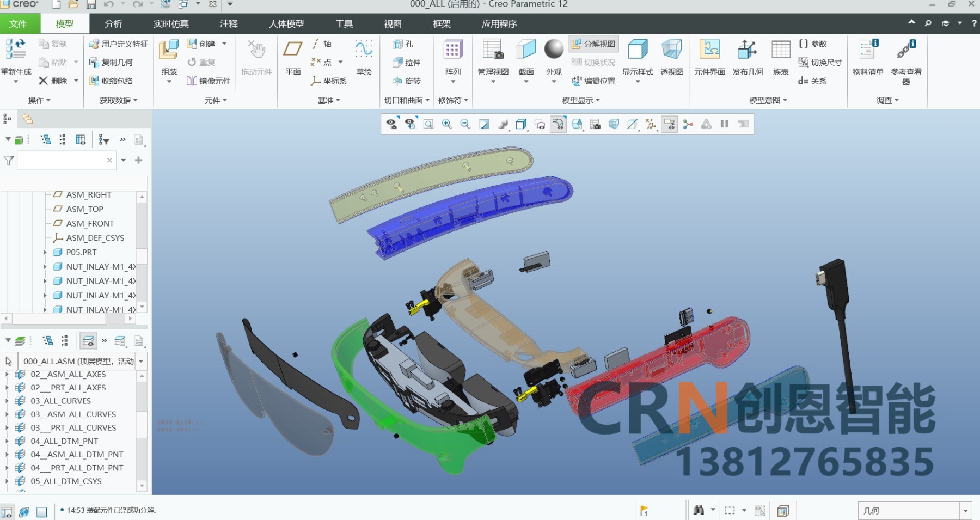Zoom in using the graphics toolbar
The image size is (980, 520).
point(447,124)
